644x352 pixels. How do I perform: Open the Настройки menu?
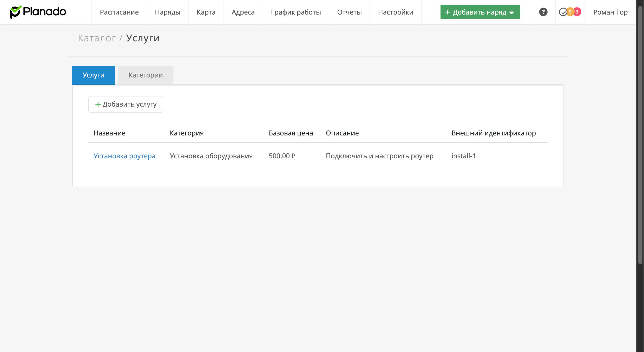396,12
